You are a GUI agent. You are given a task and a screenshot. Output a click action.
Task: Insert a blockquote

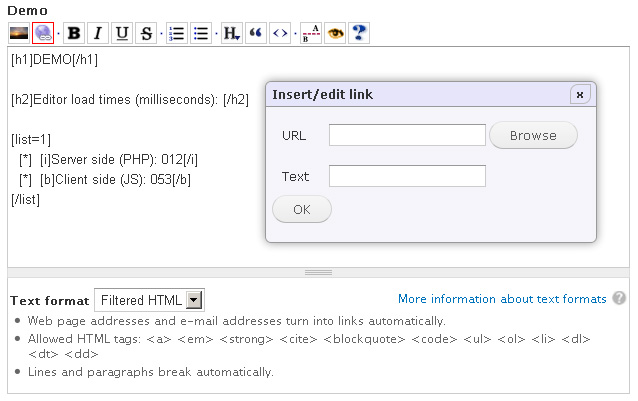256,33
